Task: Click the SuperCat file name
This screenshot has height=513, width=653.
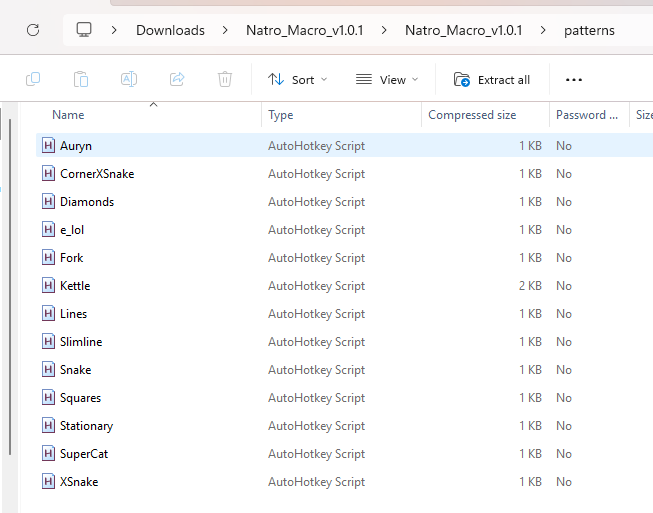Action: click(84, 454)
